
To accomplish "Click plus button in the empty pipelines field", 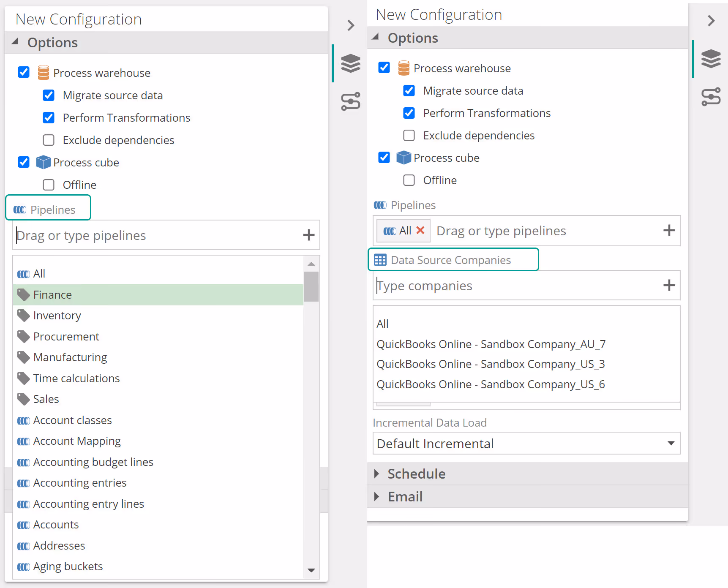I will click(x=308, y=235).
